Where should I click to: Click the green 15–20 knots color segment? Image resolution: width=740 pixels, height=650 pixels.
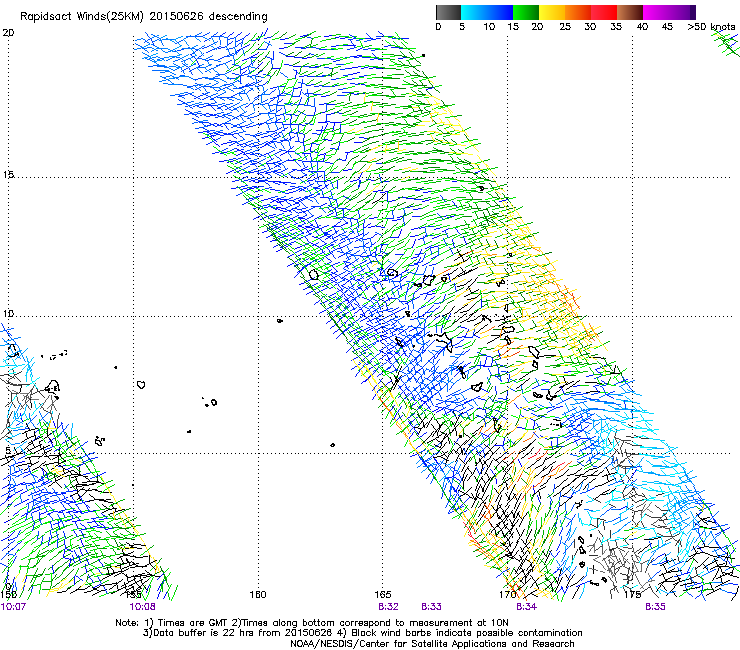point(526,12)
